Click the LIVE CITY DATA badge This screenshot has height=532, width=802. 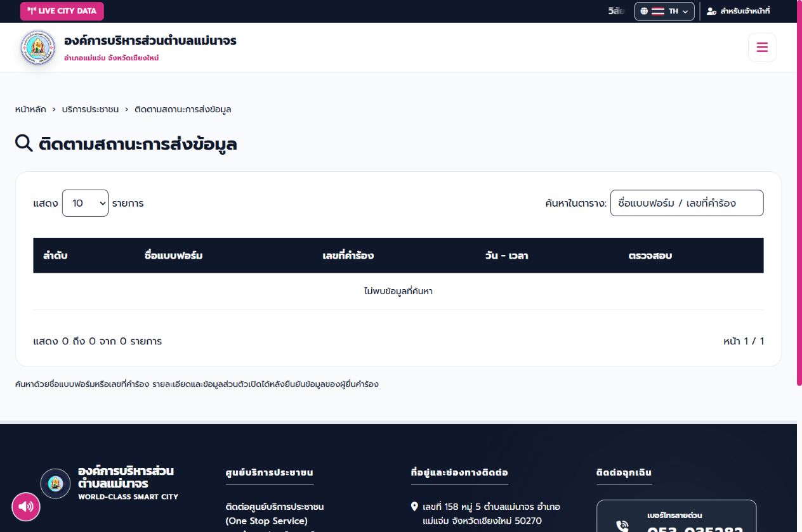point(62,11)
